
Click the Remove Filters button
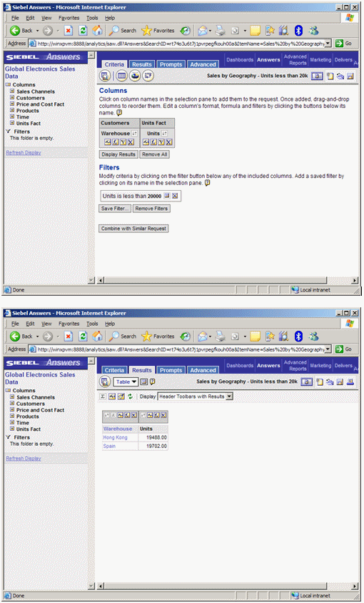tap(151, 209)
